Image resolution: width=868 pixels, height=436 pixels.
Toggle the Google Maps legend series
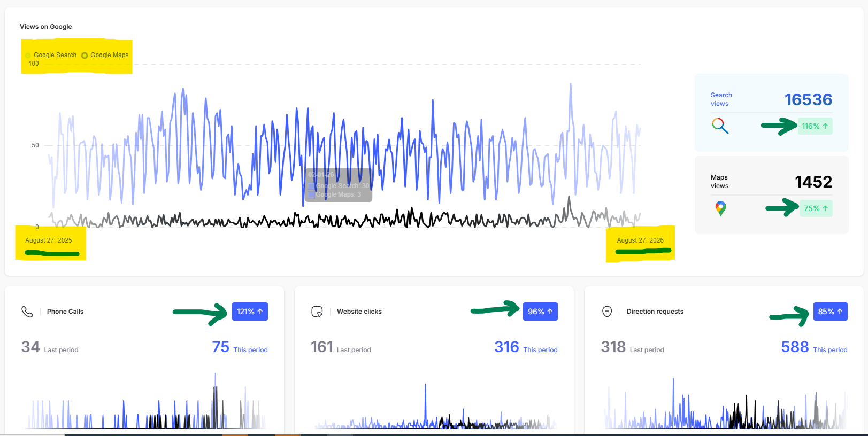[105, 55]
